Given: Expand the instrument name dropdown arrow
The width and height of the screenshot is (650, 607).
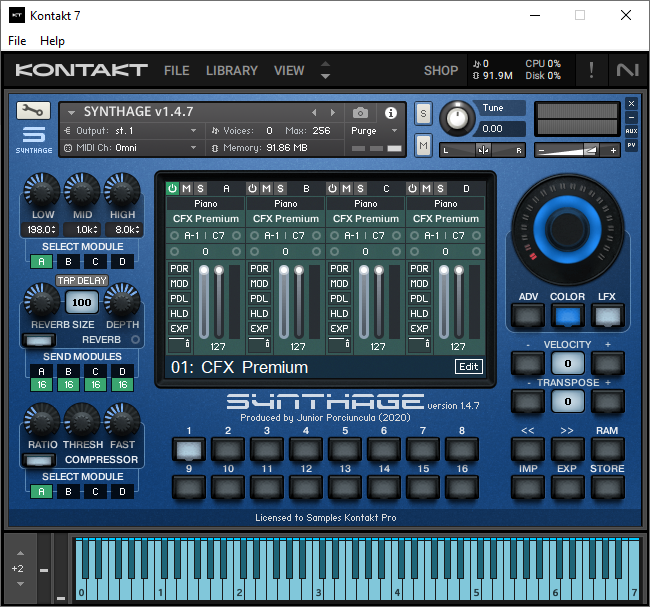Looking at the screenshot, I should click(x=71, y=112).
